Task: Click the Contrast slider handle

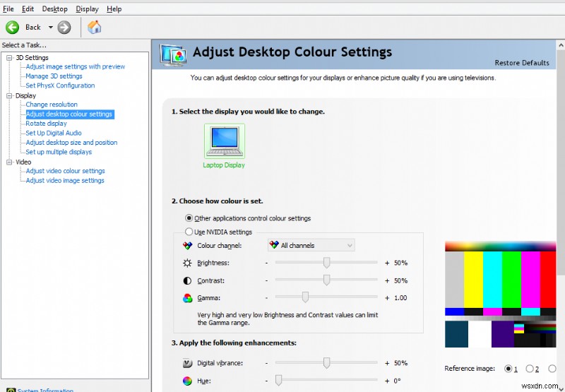Action: [x=326, y=280]
